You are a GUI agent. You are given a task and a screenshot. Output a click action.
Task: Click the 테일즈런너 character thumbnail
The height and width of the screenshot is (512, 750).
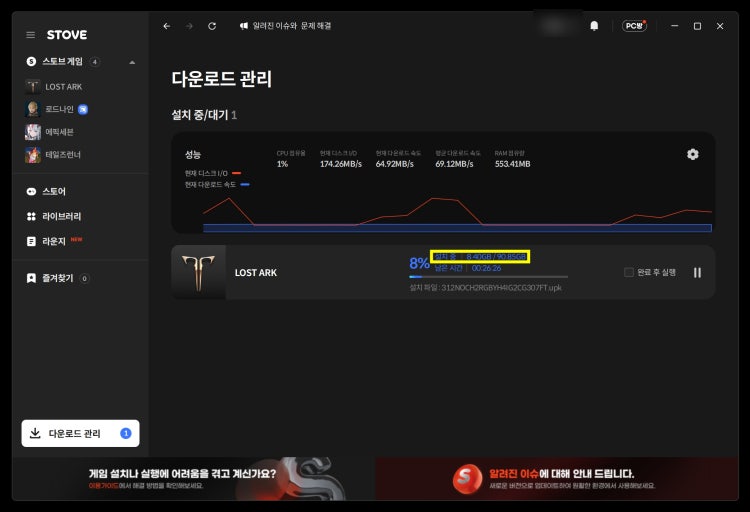tap(33, 155)
